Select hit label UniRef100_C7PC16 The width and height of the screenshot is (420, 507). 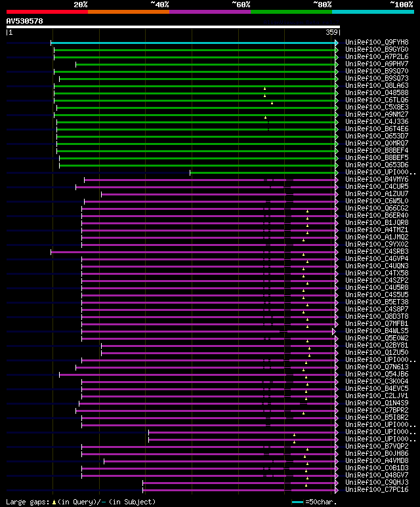tap(377, 490)
